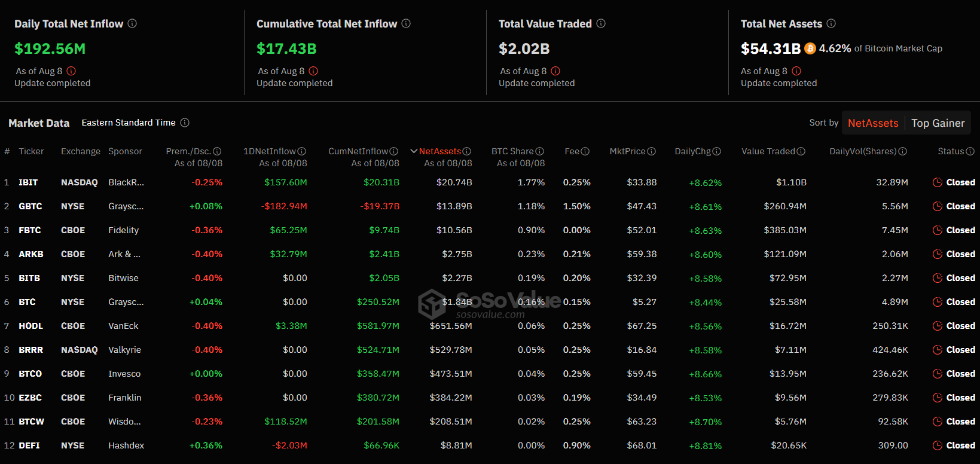The height and width of the screenshot is (464, 980).
Task: Click info icon on Prem./Dsc. column
Action: tap(217, 151)
